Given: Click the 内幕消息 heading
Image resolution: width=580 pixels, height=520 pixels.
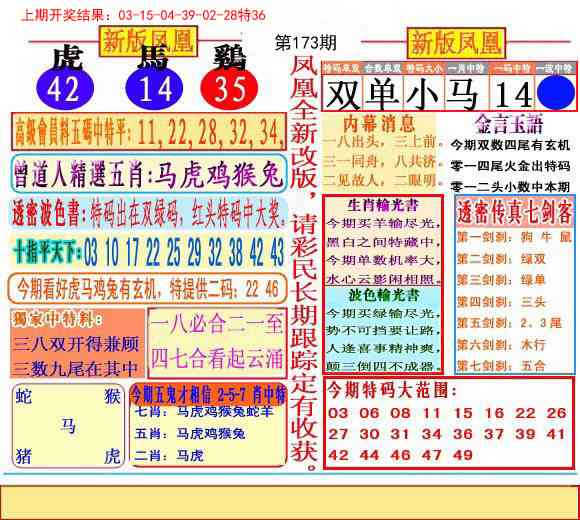Looking at the screenshot, I should click(x=379, y=124).
